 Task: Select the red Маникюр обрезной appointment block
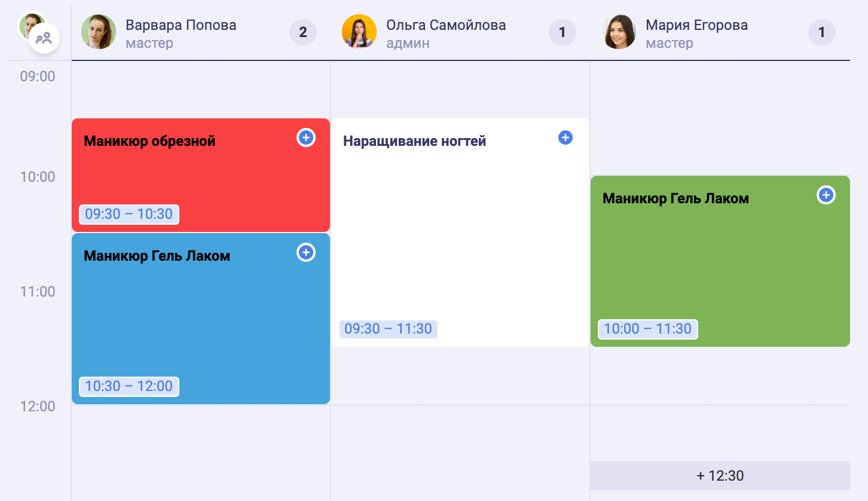[x=201, y=175]
